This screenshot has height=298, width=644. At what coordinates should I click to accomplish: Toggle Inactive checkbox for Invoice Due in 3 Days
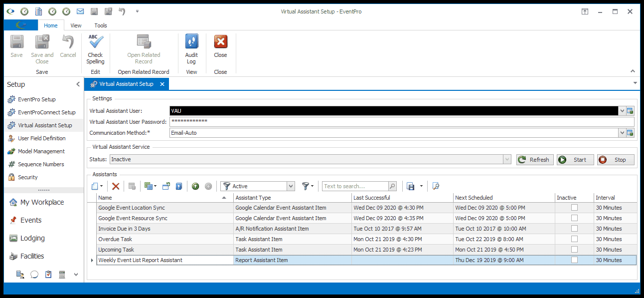pyautogui.click(x=574, y=228)
